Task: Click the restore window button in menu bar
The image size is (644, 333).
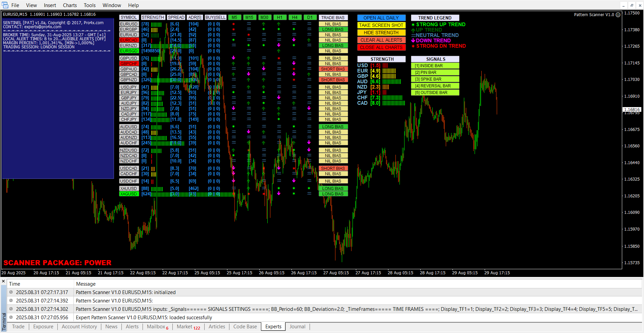Action: (632, 5)
